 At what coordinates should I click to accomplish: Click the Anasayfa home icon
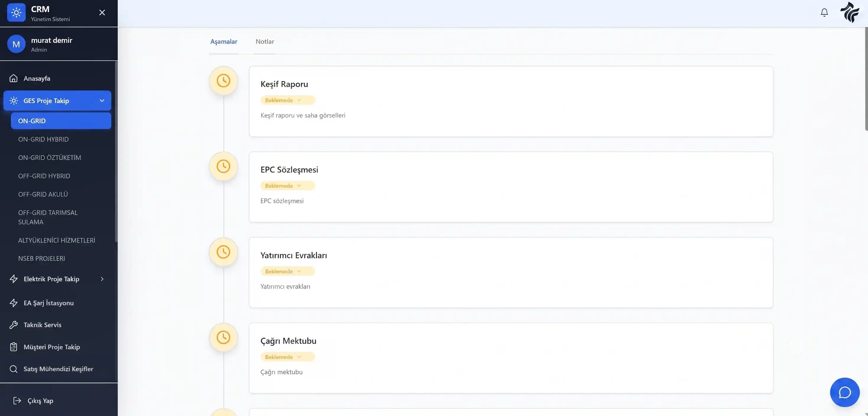pos(14,78)
